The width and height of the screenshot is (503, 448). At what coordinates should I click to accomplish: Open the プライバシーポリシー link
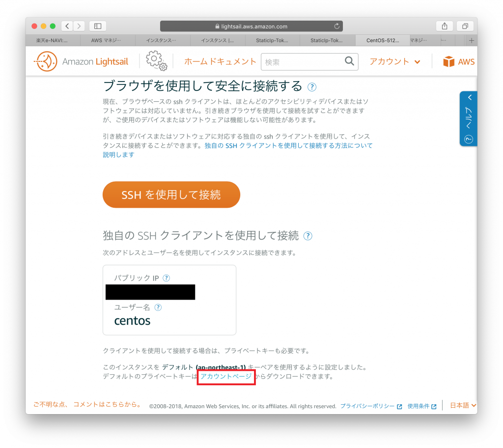(x=367, y=406)
